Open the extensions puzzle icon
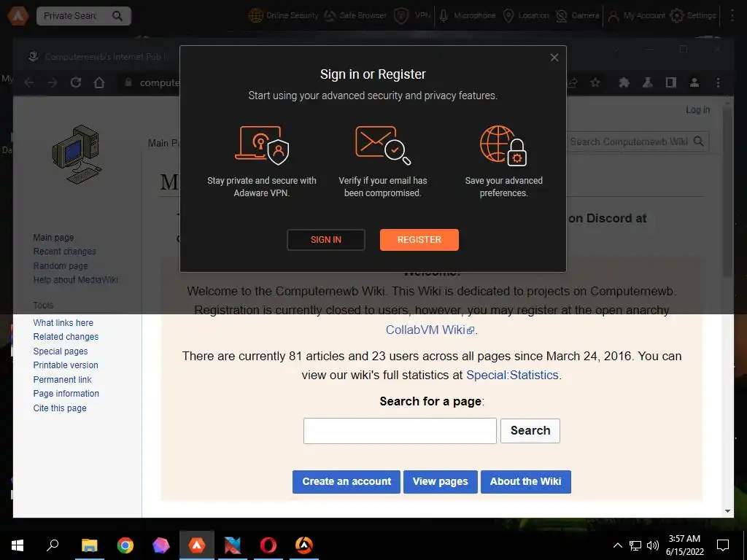Image resolution: width=747 pixels, height=560 pixels. pos(624,83)
